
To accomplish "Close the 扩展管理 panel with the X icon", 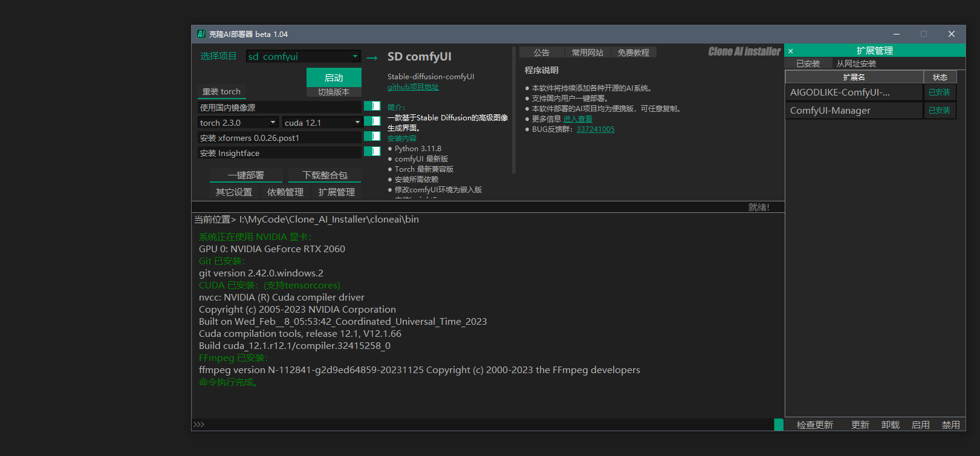I will [x=790, y=51].
